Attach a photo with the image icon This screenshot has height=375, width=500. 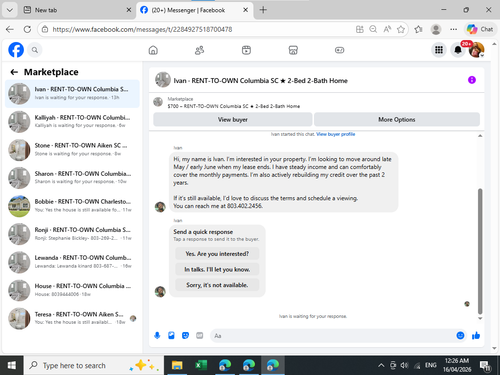point(171,335)
